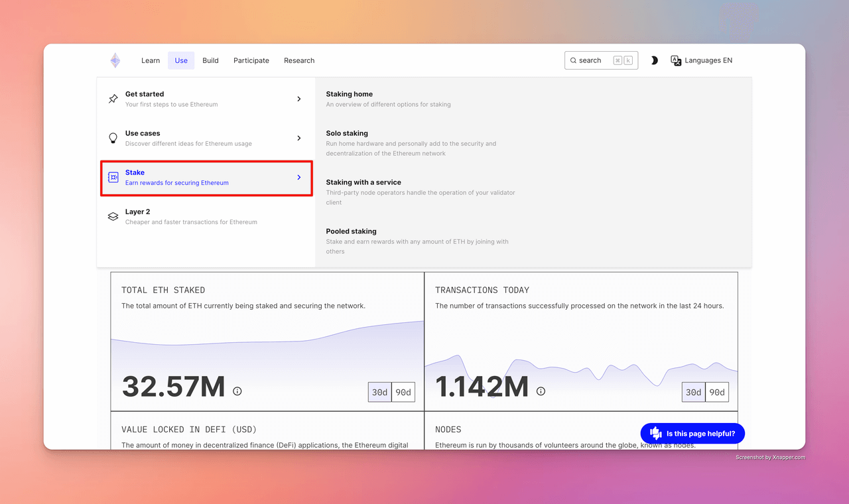Go to Pooled staking page

351,231
